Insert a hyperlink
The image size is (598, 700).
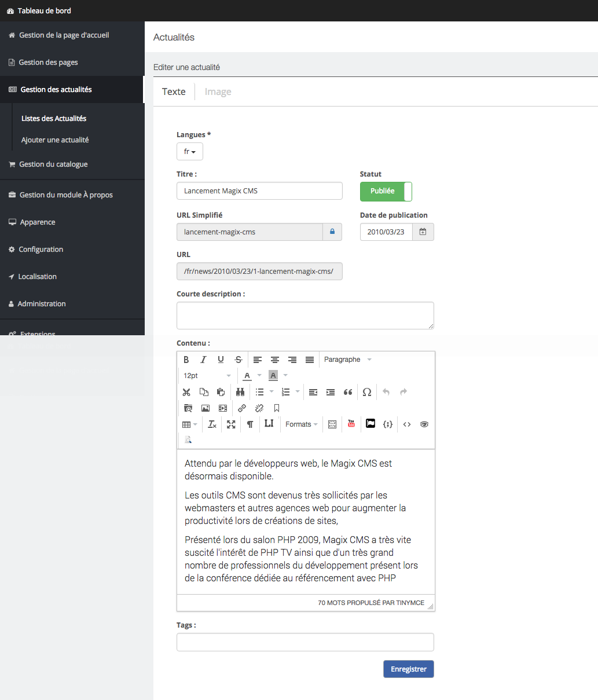click(x=242, y=408)
